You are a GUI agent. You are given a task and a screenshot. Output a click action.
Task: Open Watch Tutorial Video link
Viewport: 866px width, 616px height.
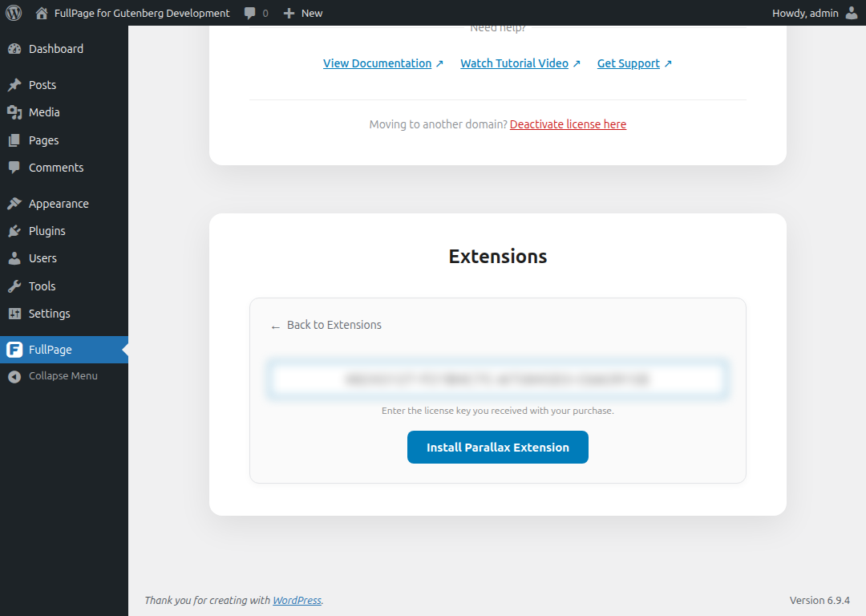[514, 63]
